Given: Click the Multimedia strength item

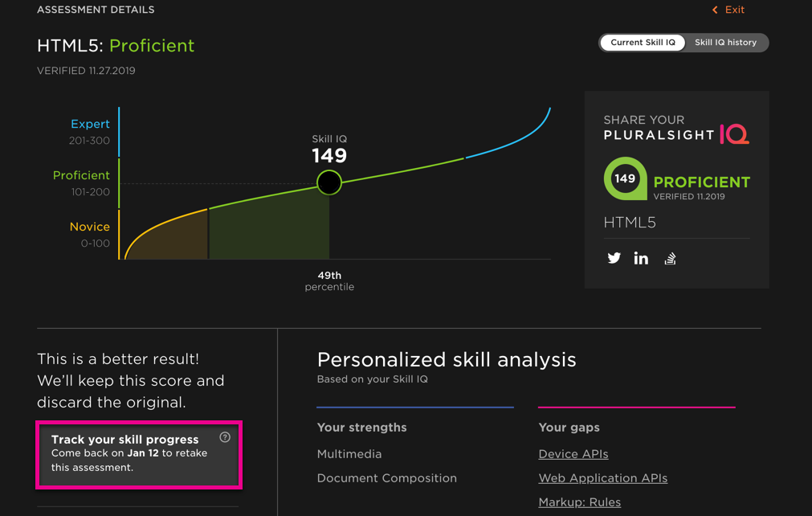Looking at the screenshot, I should (x=349, y=454).
